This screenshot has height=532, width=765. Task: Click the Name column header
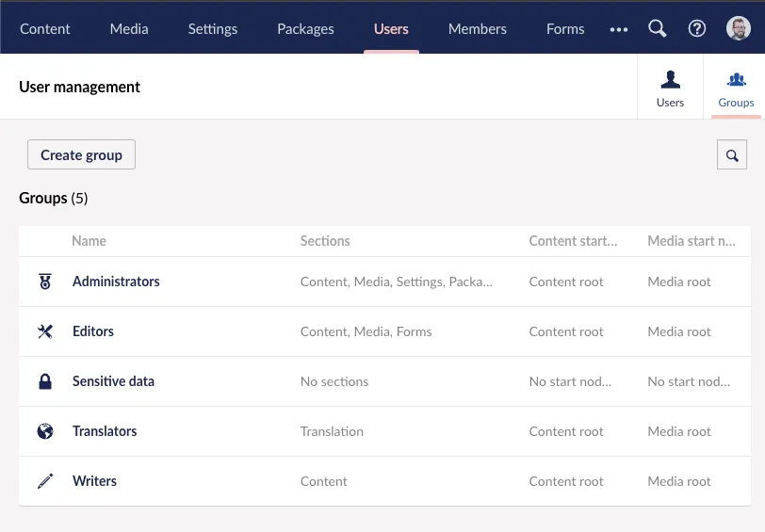[x=89, y=241]
